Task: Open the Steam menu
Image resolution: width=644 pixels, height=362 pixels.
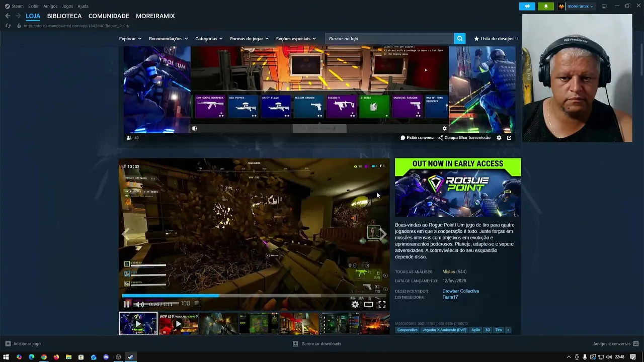Action: coord(15,7)
